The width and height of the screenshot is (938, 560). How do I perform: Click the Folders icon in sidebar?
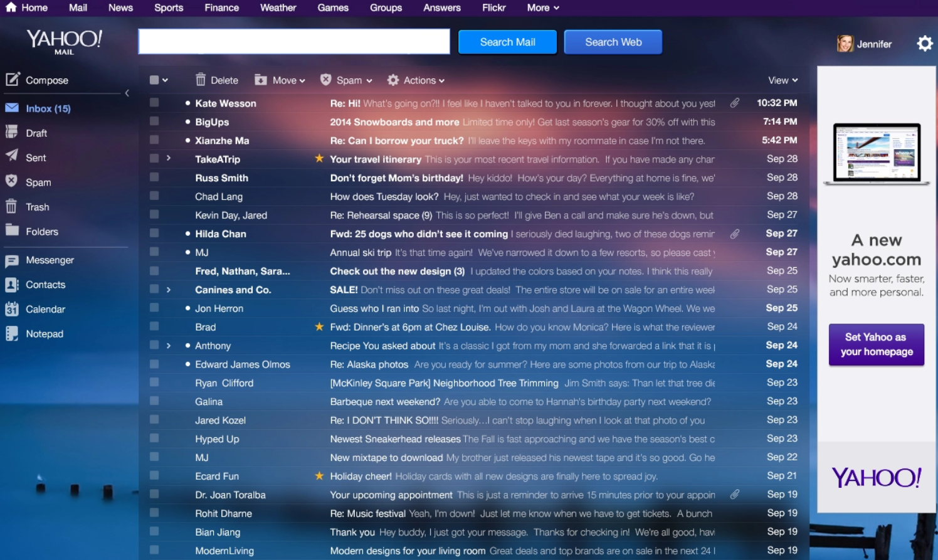tap(12, 230)
